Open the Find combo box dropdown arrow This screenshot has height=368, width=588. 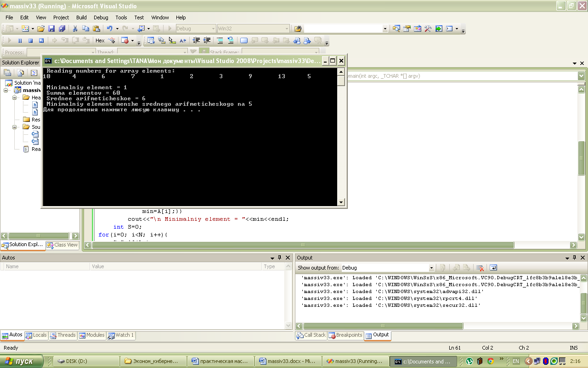[385, 29]
